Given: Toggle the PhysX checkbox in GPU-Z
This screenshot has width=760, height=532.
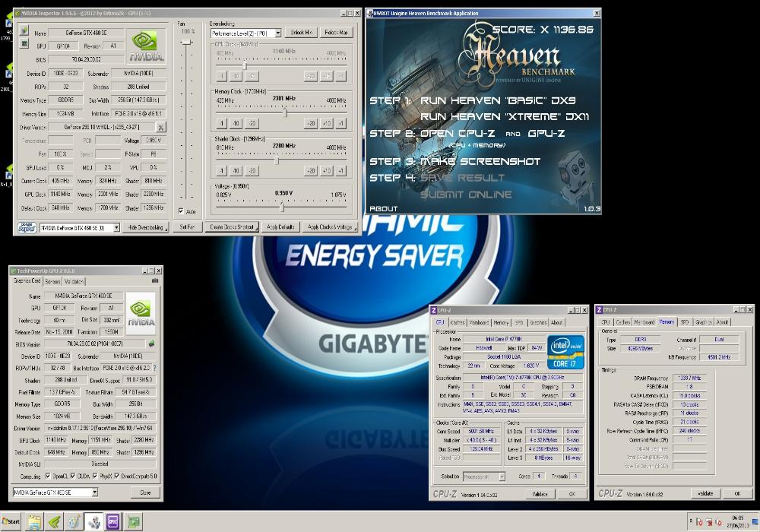Looking at the screenshot, I should pyautogui.click(x=94, y=476).
